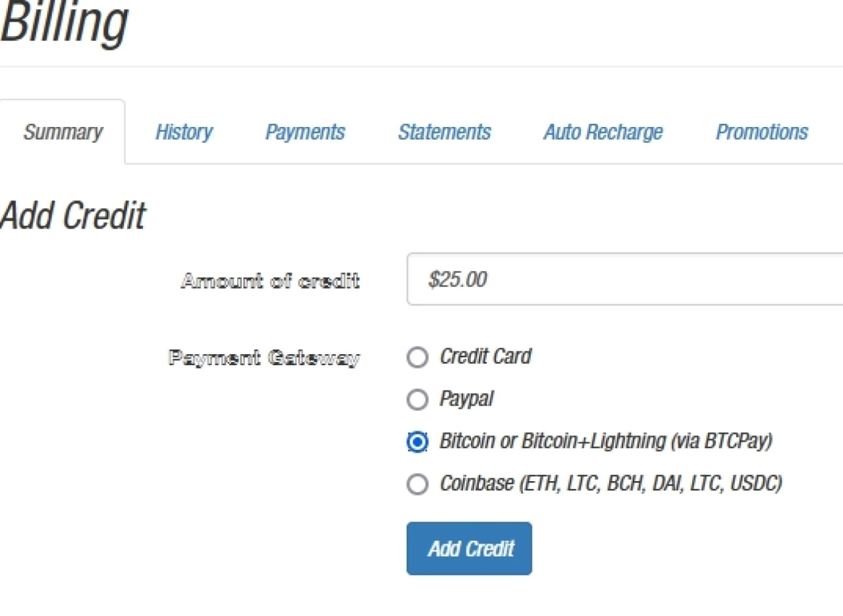View the Statements tab
The image size is (843, 616).
(445, 132)
